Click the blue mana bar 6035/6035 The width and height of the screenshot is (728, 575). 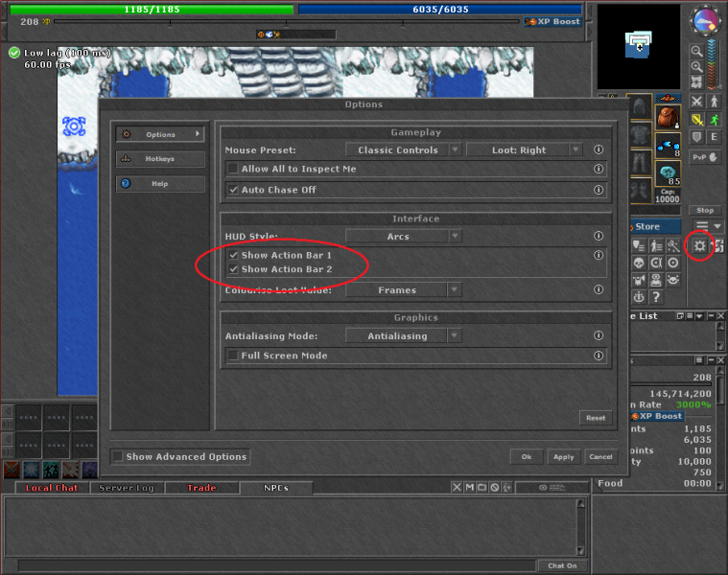tap(440, 10)
